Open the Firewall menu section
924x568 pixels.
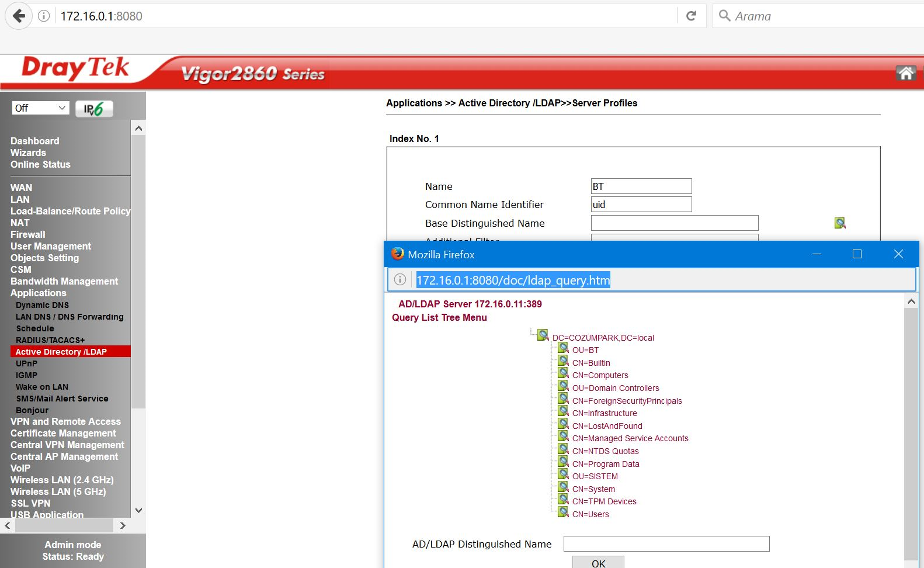[27, 234]
